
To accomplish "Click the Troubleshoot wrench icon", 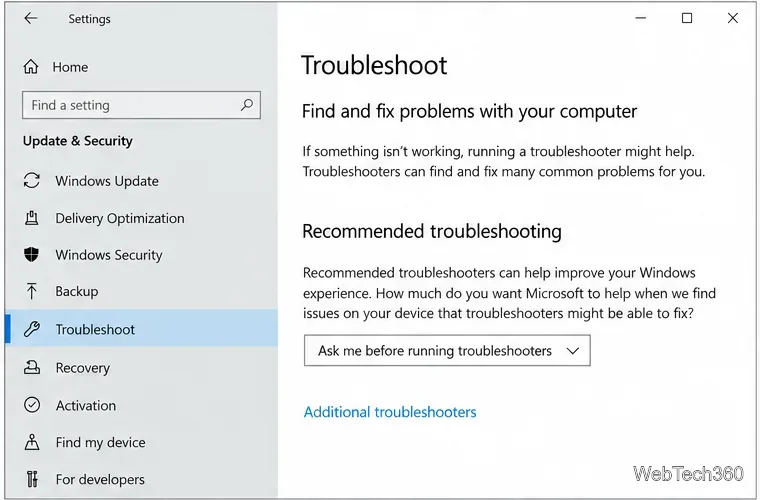I will [x=32, y=329].
